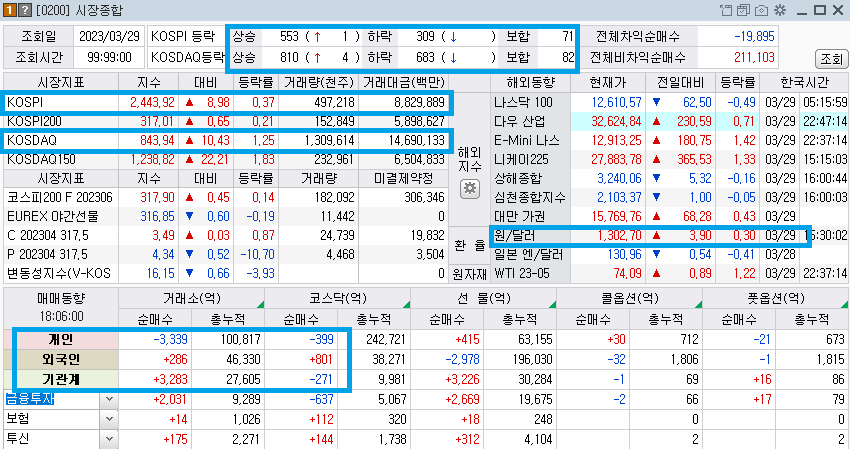Open the 투신 investor dropdown

click(109, 439)
